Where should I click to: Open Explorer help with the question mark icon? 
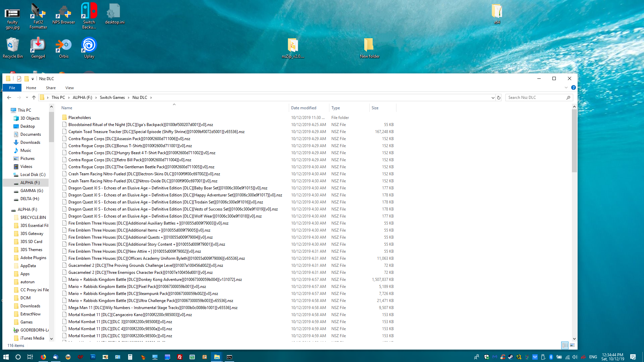click(574, 88)
